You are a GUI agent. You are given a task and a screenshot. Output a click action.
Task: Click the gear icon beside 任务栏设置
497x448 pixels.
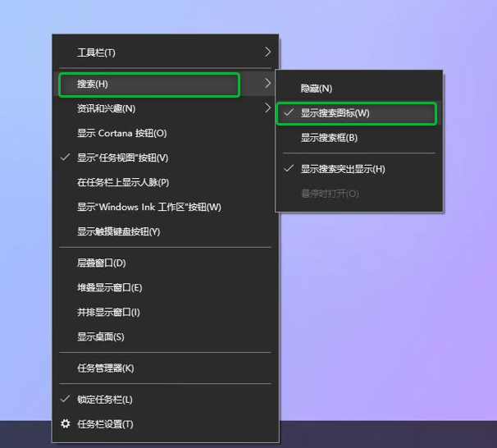tap(66, 424)
